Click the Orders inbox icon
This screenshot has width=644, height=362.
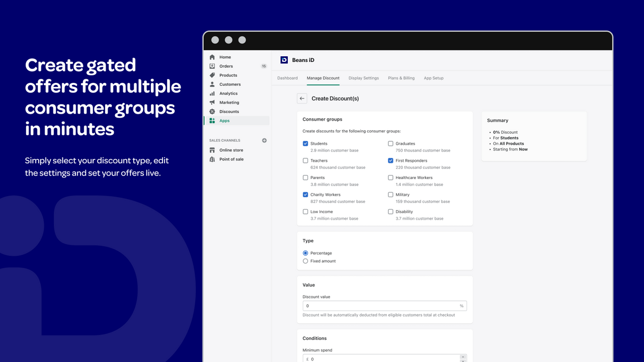212,66
